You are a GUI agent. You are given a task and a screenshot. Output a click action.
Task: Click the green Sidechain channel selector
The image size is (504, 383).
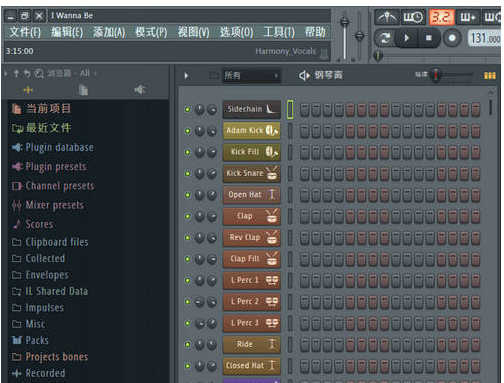click(x=290, y=109)
